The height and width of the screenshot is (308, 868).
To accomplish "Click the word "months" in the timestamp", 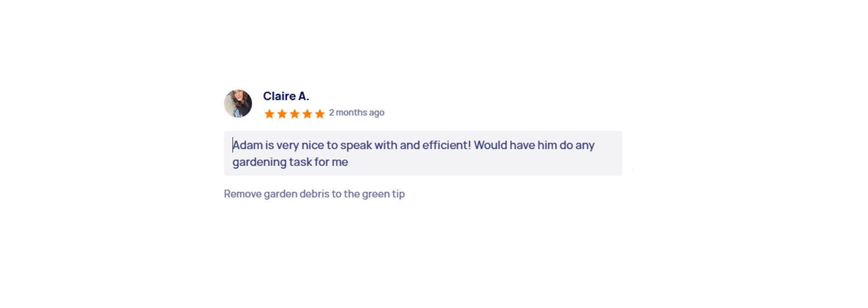I will coord(351,113).
